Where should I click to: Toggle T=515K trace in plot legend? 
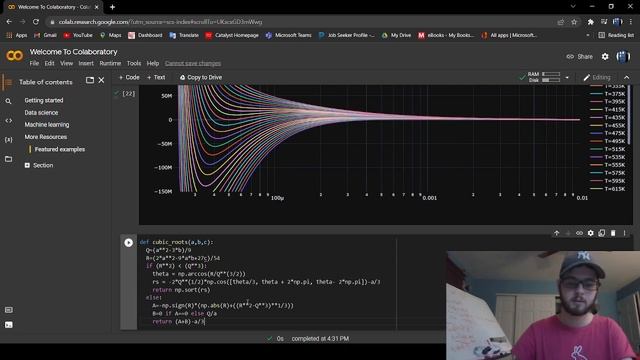pyautogui.click(x=607, y=149)
